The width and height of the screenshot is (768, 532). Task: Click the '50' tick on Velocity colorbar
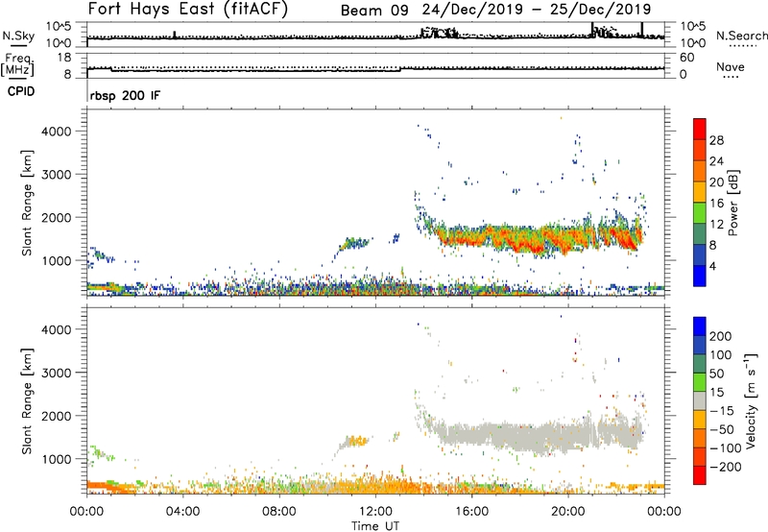pyautogui.click(x=716, y=374)
